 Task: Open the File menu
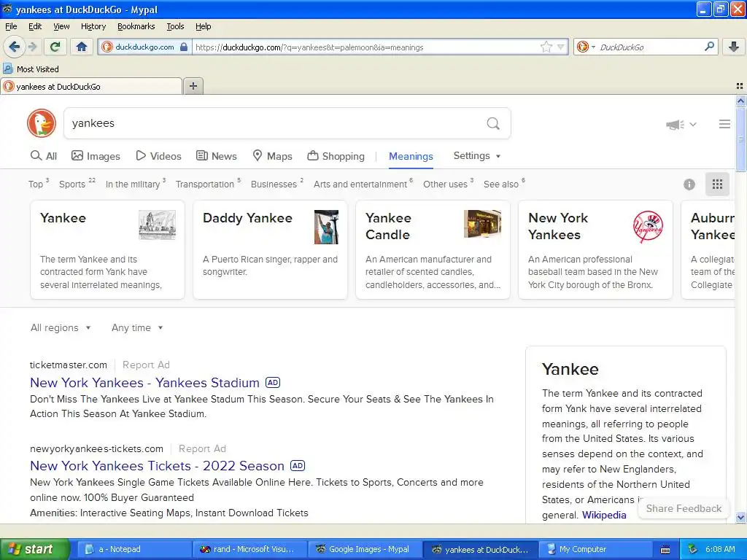[11, 26]
